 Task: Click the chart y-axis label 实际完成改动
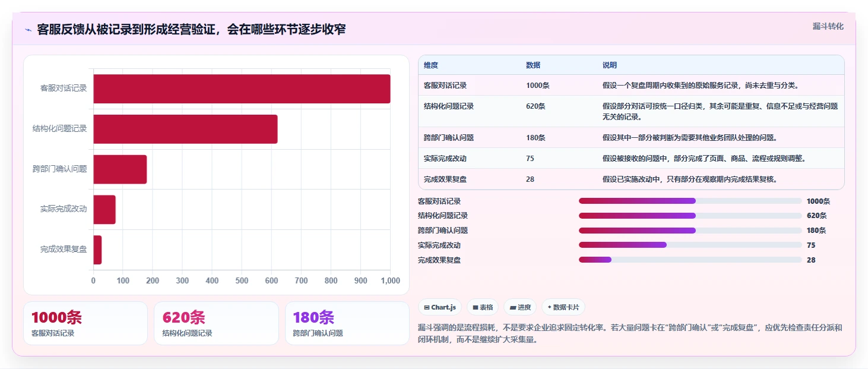(x=64, y=209)
